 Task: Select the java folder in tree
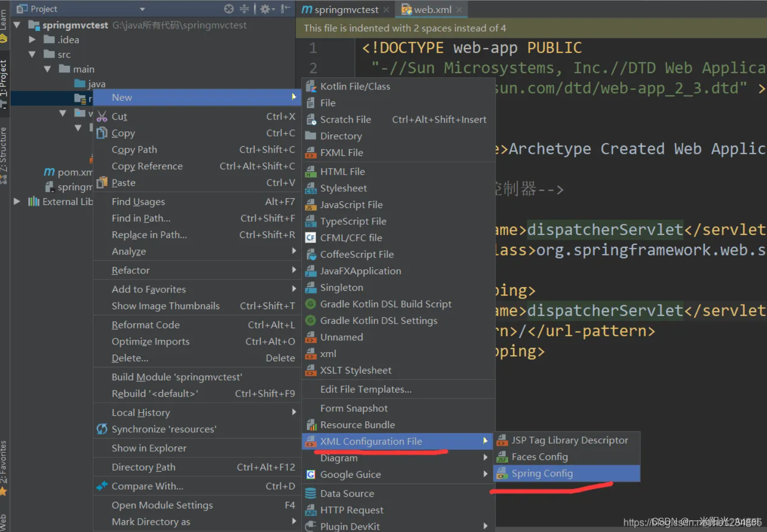click(x=90, y=84)
